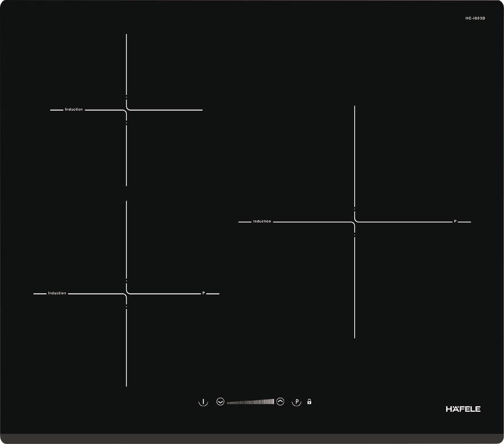Tap the P marker on bottom-left zone

tap(204, 293)
